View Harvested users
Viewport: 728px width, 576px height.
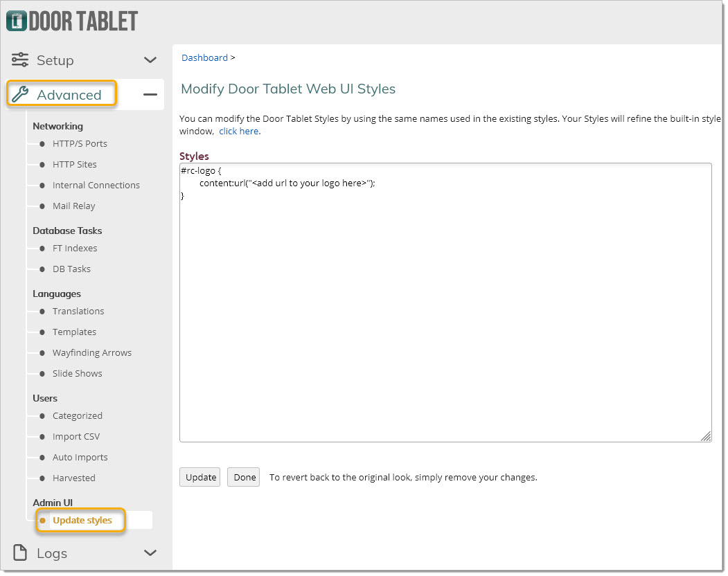coord(74,478)
